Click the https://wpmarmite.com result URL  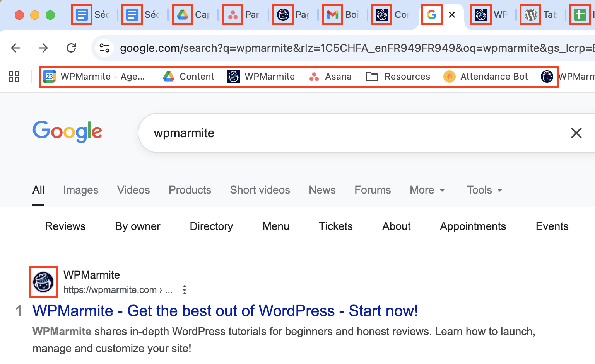coord(118,290)
